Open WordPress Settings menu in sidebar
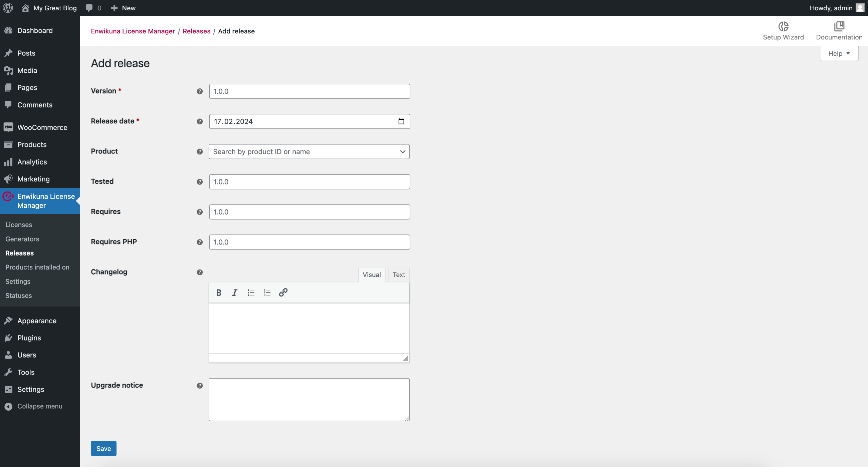Image resolution: width=868 pixels, height=467 pixels. 40,390
